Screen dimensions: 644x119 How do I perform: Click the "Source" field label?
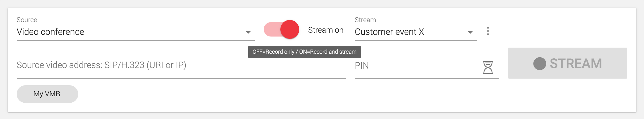click(x=27, y=20)
